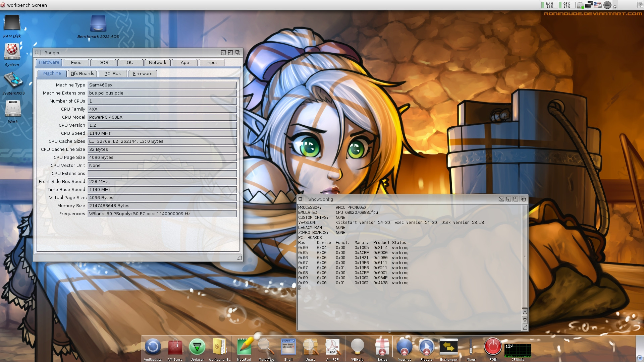Open the Internet subdock

[404, 347]
